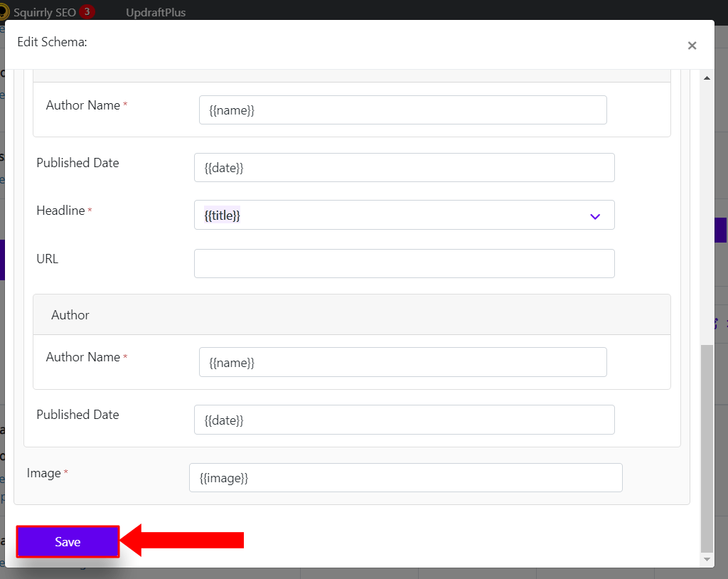Save the schema changes
This screenshot has height=579, width=728.
[x=68, y=542]
